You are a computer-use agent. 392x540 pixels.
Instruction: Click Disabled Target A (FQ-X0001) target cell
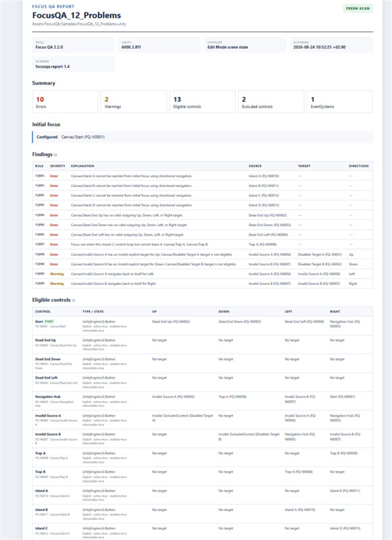[320, 254]
